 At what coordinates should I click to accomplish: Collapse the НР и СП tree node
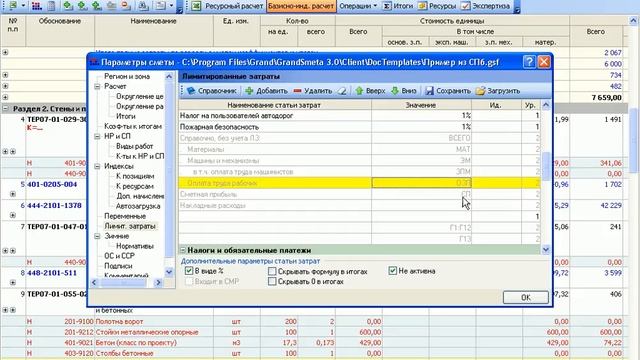point(98,136)
